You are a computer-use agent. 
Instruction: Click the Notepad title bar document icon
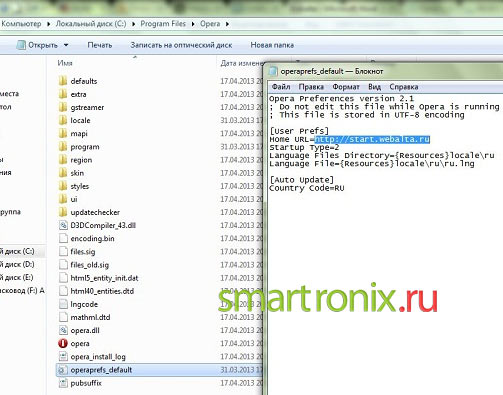(x=273, y=71)
